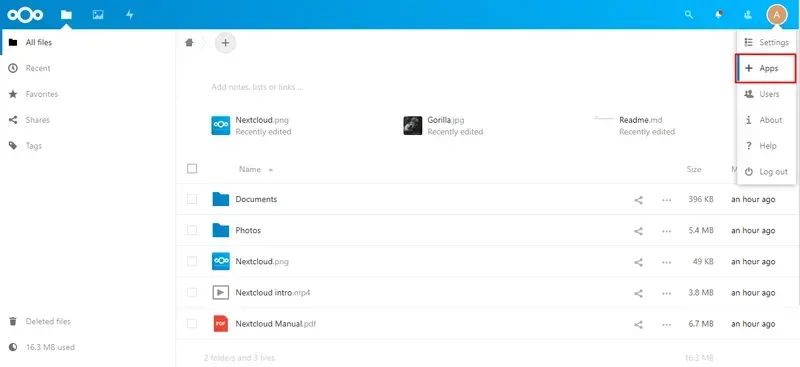This screenshot has height=367, width=800.
Task: Open the new file plus menu
Action: pos(226,43)
